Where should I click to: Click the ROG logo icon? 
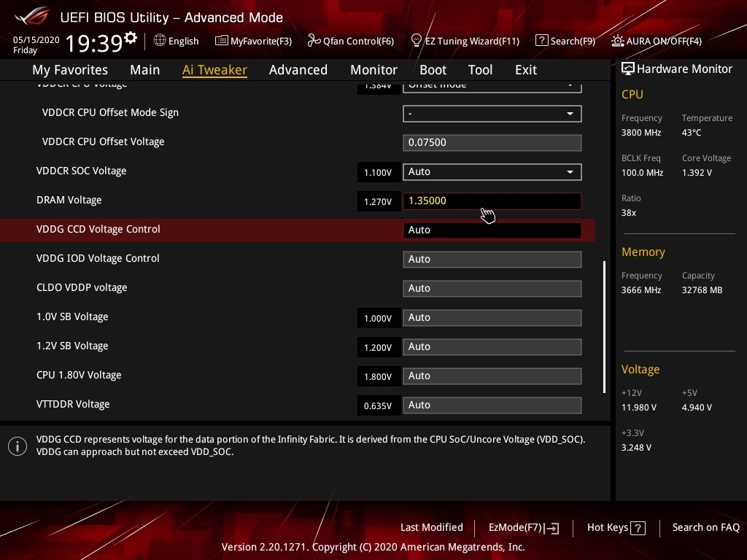(x=31, y=16)
